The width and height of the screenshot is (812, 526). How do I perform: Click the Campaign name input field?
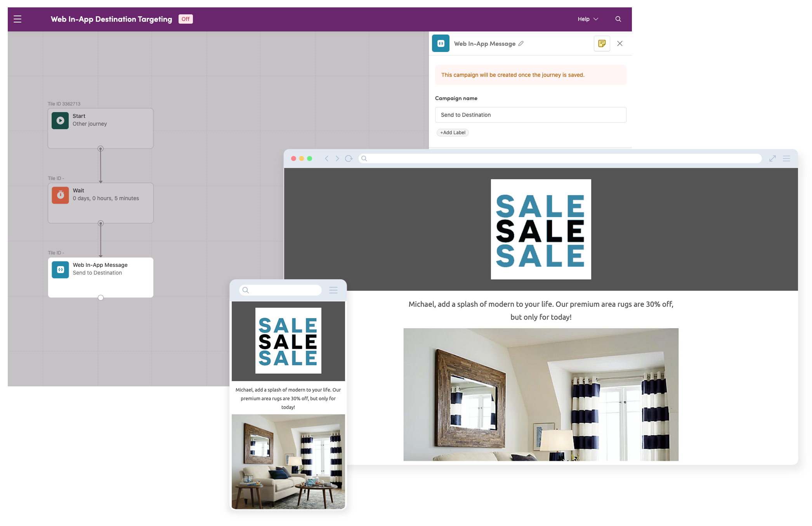[530, 114]
